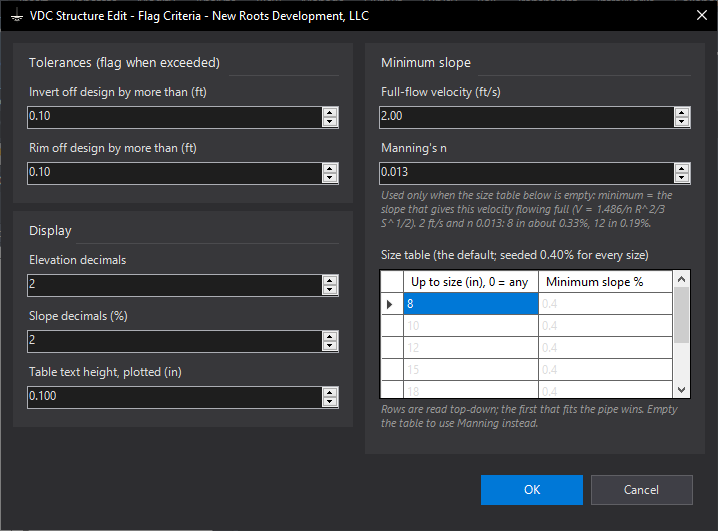Viewport: 718px width, 531px height.
Task: Increase Table text height value
Action: click(x=330, y=392)
